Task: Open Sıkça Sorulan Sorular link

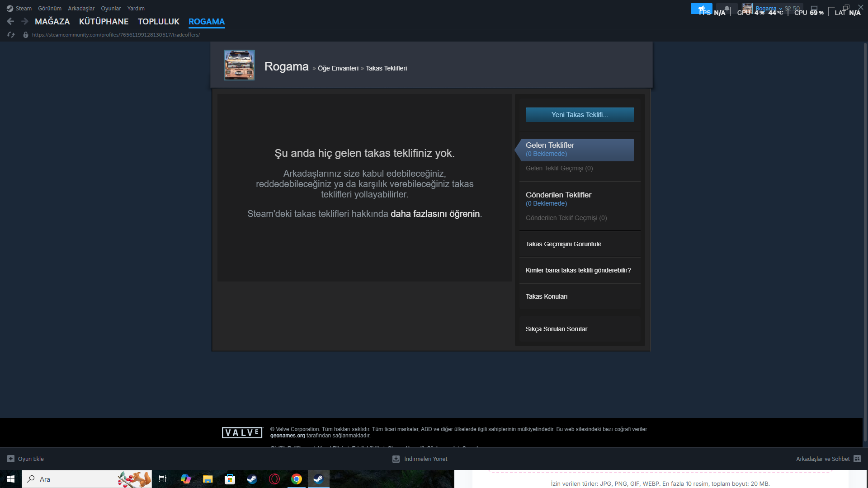Action: [557, 329]
